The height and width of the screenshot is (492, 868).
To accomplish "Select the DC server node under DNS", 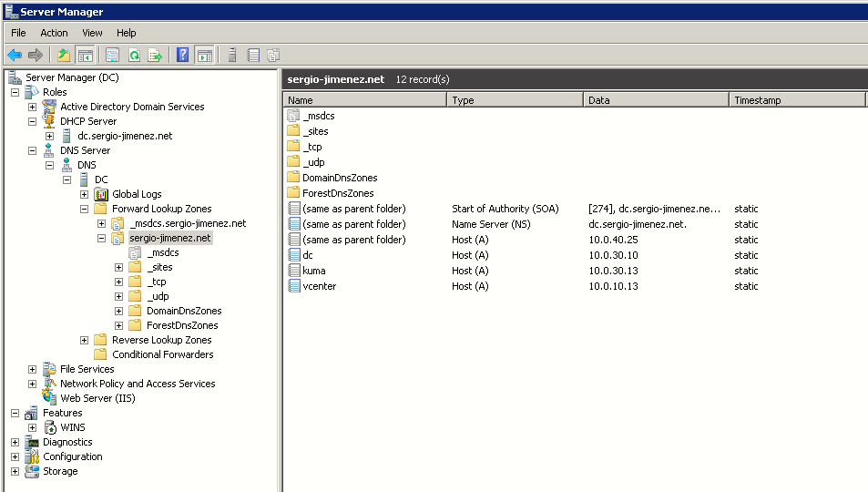I will pos(101,179).
